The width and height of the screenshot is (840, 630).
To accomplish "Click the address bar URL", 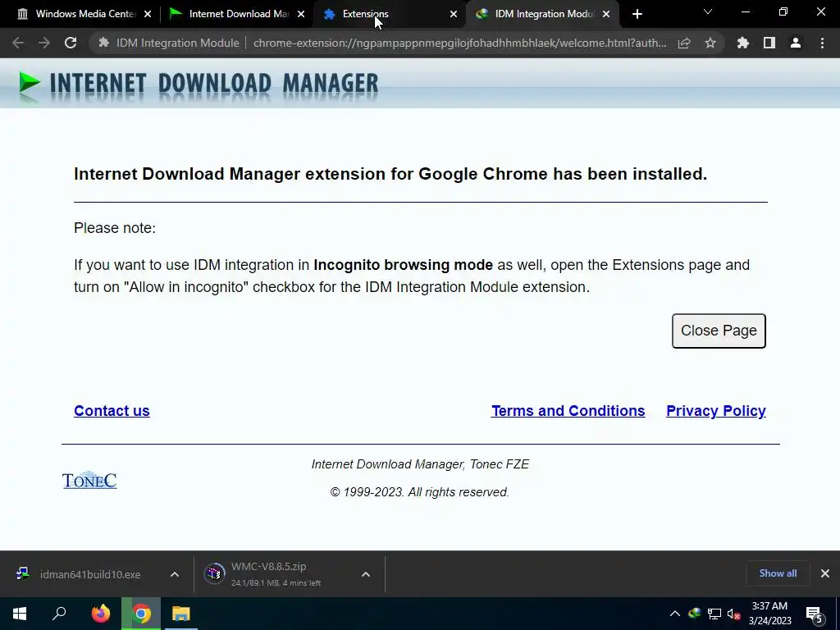I will point(459,43).
